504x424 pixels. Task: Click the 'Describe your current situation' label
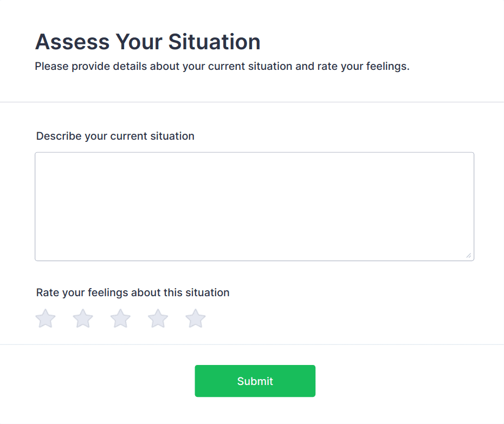click(115, 136)
